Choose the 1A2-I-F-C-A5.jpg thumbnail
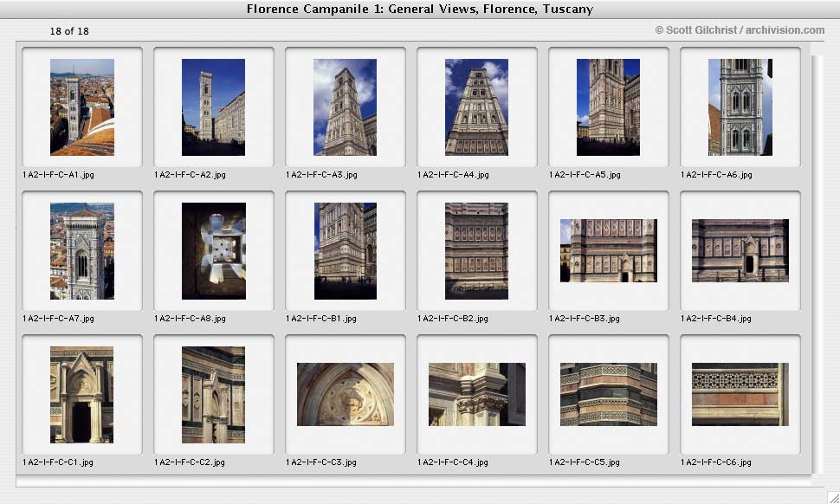 (608, 107)
